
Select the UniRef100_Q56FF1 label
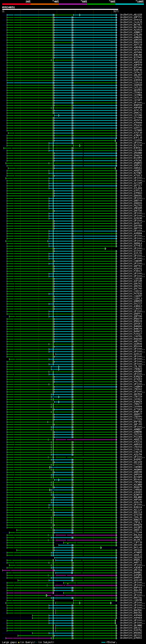pyautogui.click(x=131, y=314)
